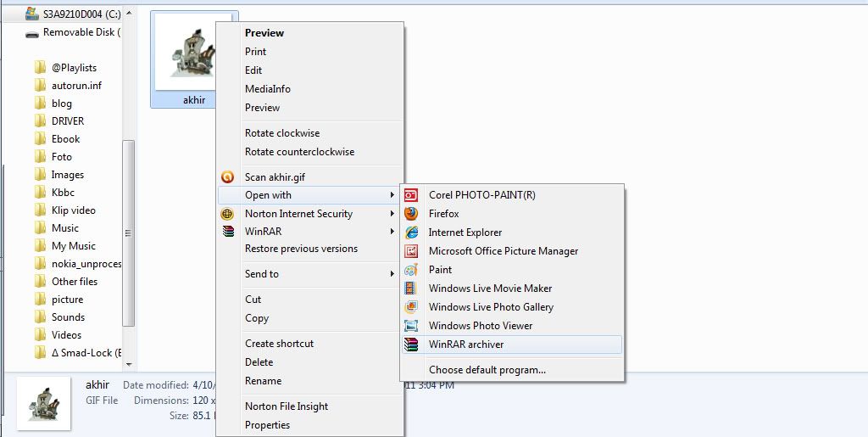The height and width of the screenshot is (437, 868).
Task: Choose Properties in the context menu
Action: click(x=267, y=425)
